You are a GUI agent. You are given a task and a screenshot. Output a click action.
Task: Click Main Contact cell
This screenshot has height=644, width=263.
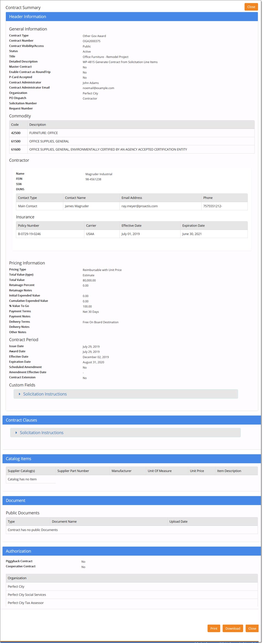click(40, 206)
